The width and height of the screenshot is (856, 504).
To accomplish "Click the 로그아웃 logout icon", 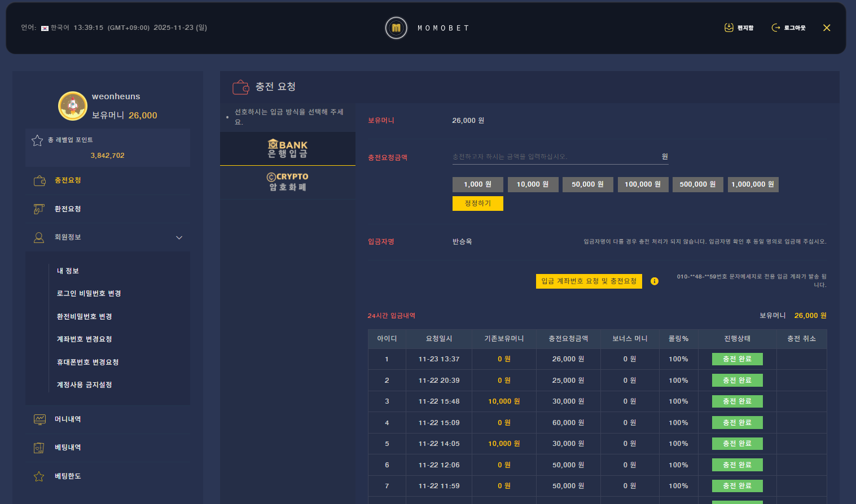I will (776, 28).
